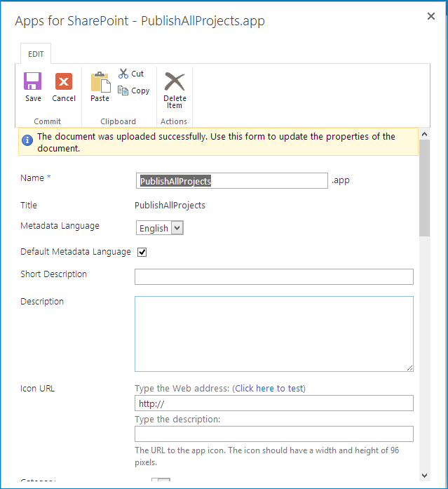Click the blue info icon in notification bar
The height and width of the screenshot is (489, 448).
(x=27, y=140)
